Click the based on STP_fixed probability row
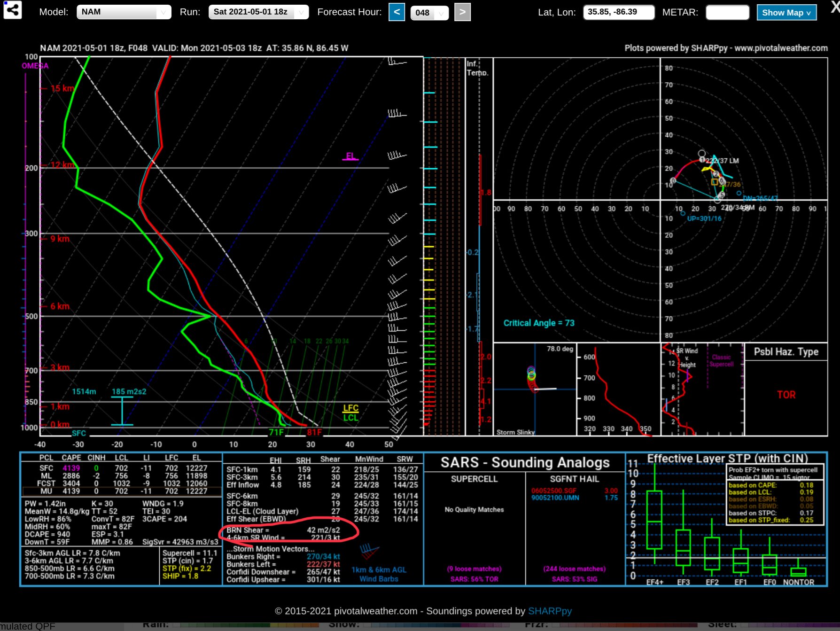840x631 pixels. [x=771, y=520]
